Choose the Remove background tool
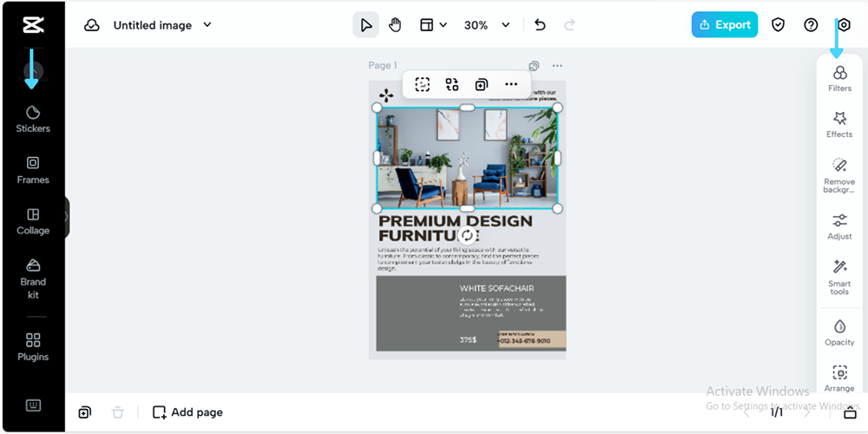The height and width of the screenshot is (434, 868). point(839,175)
